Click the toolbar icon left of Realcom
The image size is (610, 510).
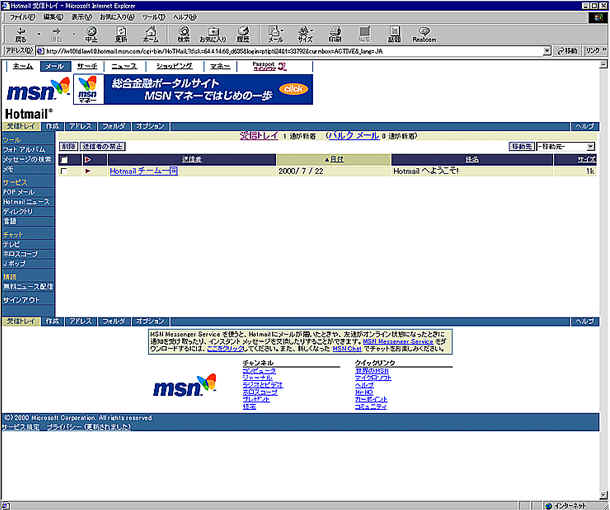(x=394, y=34)
